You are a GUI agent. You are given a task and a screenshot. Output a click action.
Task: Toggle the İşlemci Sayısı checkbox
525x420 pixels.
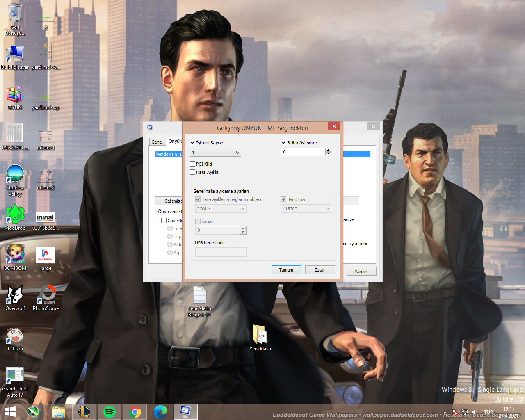[x=193, y=143]
